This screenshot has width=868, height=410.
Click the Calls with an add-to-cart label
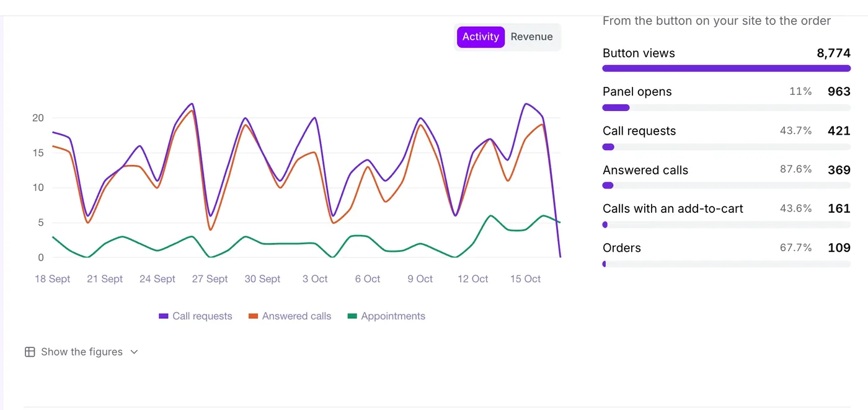pos(673,208)
